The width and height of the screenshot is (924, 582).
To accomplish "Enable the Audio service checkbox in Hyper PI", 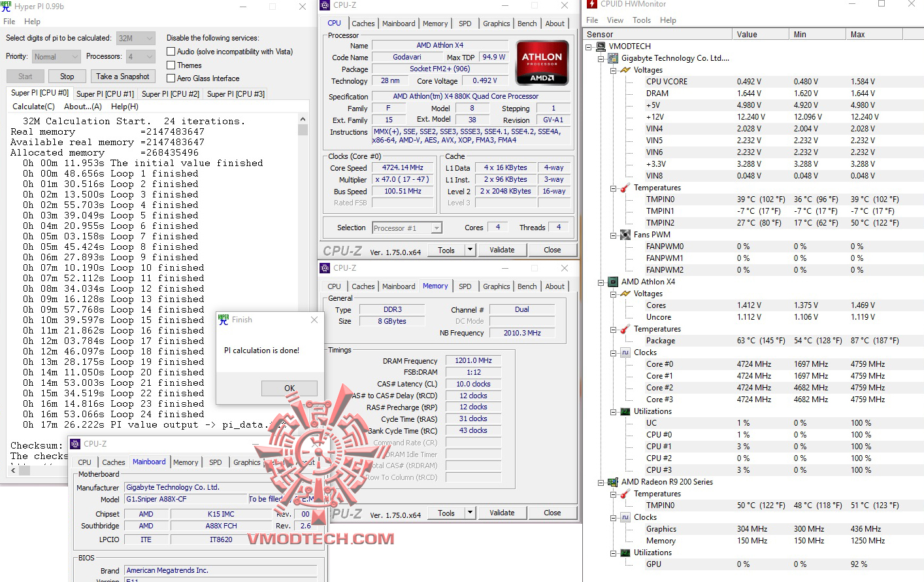I will pyautogui.click(x=171, y=52).
